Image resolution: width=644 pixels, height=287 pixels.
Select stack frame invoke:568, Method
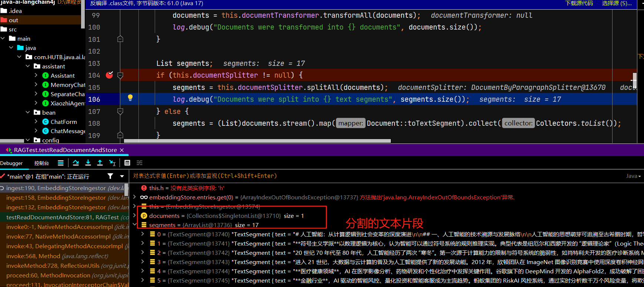pyautogui.click(x=64, y=256)
